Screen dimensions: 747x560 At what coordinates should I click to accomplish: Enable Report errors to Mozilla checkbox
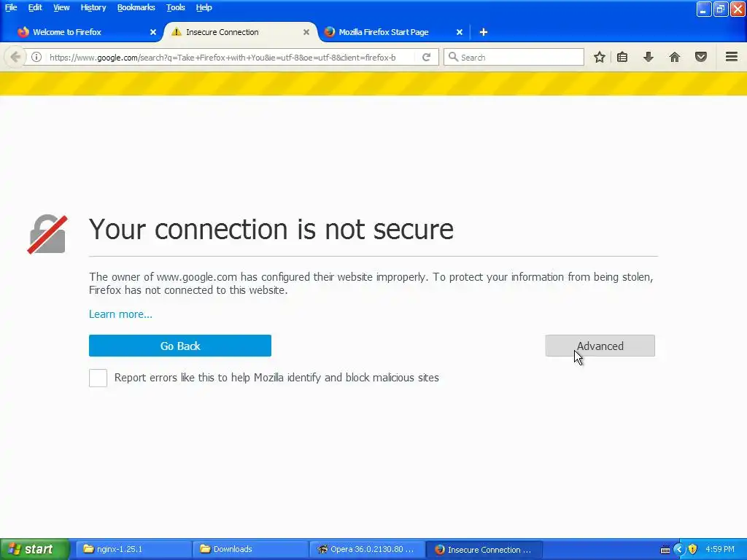(98, 378)
